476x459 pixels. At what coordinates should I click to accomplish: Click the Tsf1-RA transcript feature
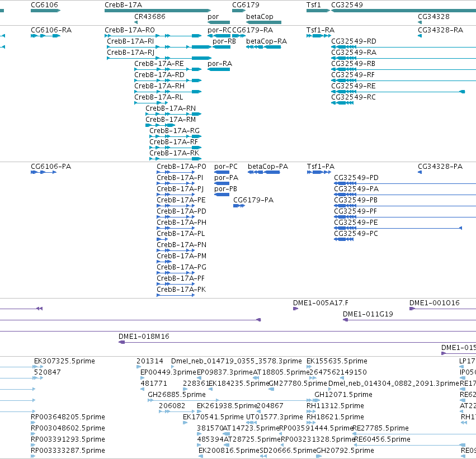tap(319, 36)
